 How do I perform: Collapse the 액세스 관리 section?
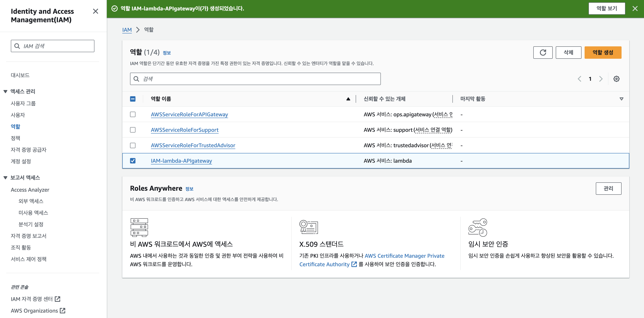pos(5,92)
